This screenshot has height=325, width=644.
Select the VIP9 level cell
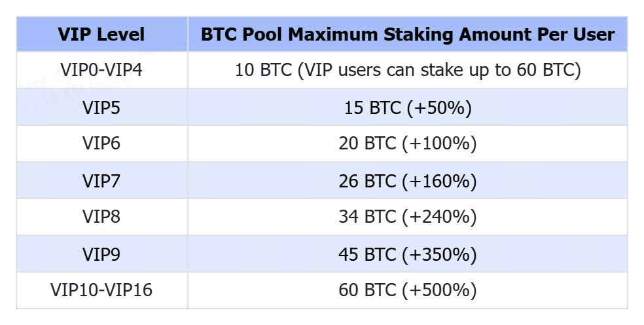tap(101, 254)
